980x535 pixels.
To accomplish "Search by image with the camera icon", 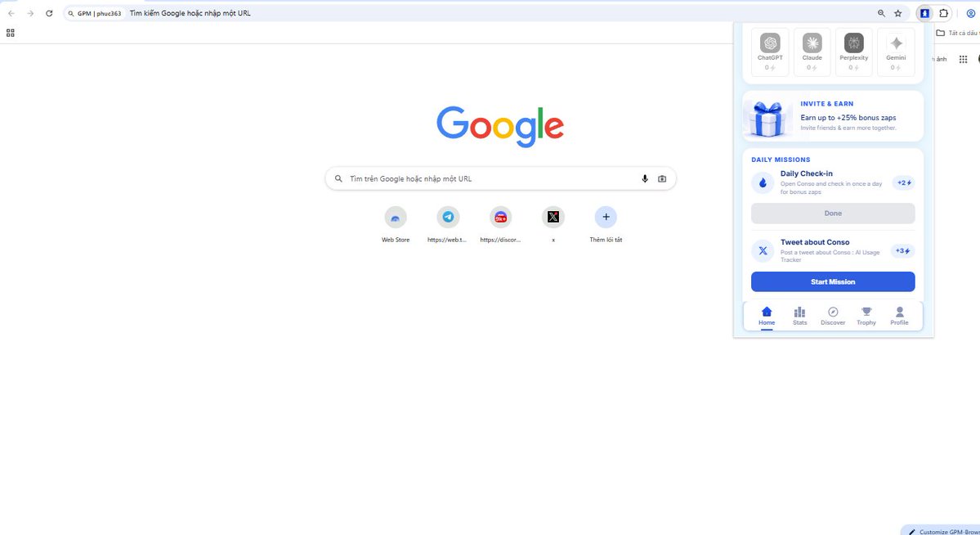I will click(x=662, y=178).
